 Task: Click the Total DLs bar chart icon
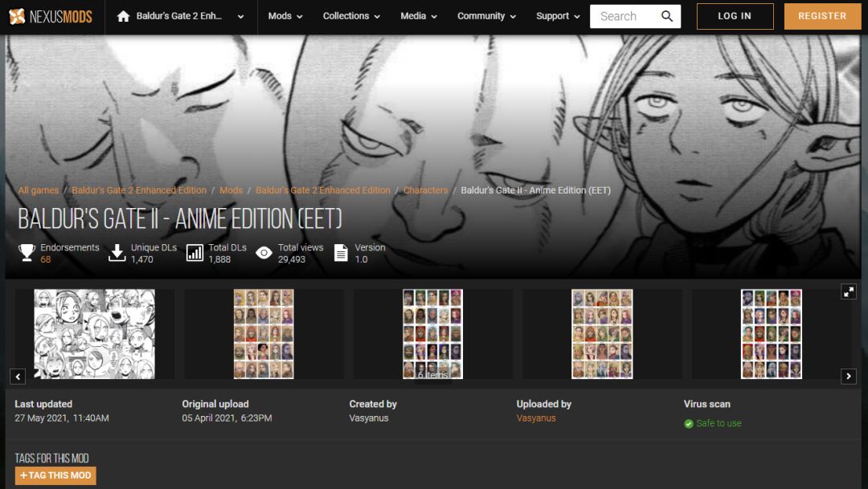194,253
